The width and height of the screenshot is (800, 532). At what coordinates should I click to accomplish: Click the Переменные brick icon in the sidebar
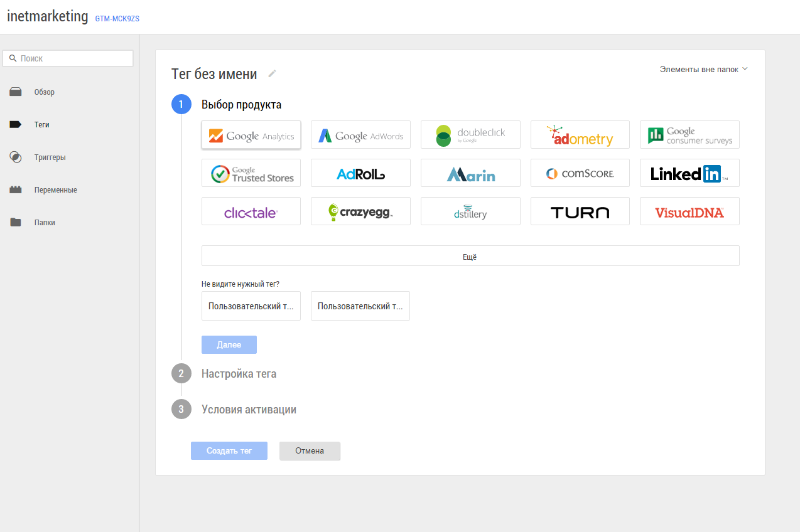(16, 190)
